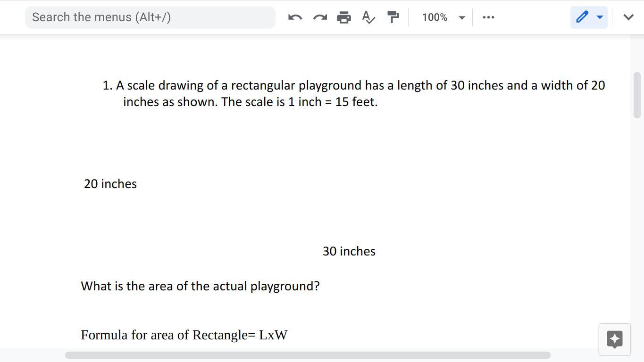Collapse the menus with chevron arrow
The height and width of the screenshot is (362, 644).
click(628, 17)
